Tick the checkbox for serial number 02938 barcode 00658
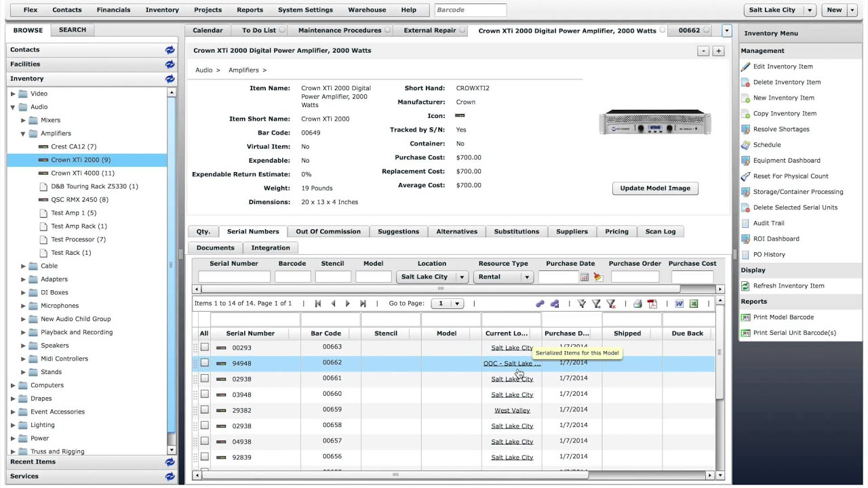868x488 pixels. point(205,425)
